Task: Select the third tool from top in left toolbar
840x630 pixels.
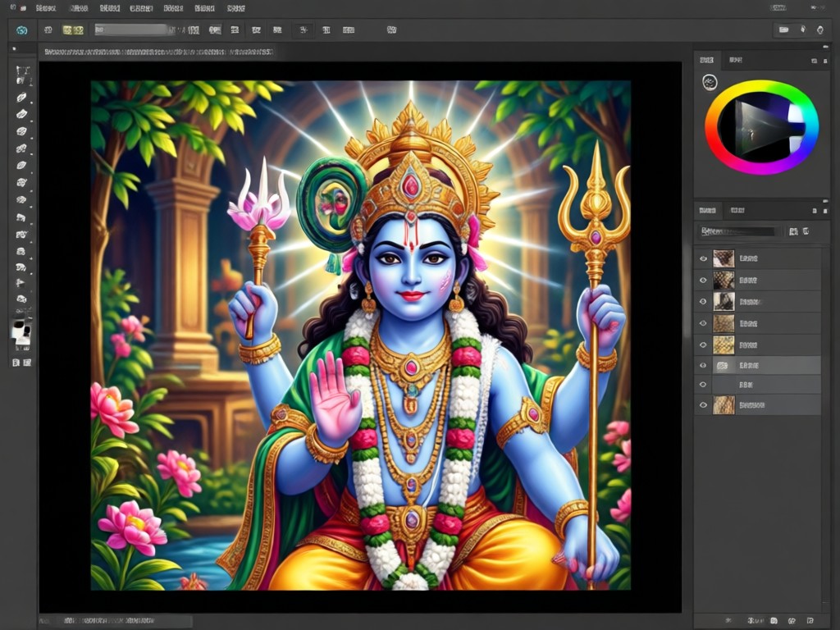Action: 21,114
